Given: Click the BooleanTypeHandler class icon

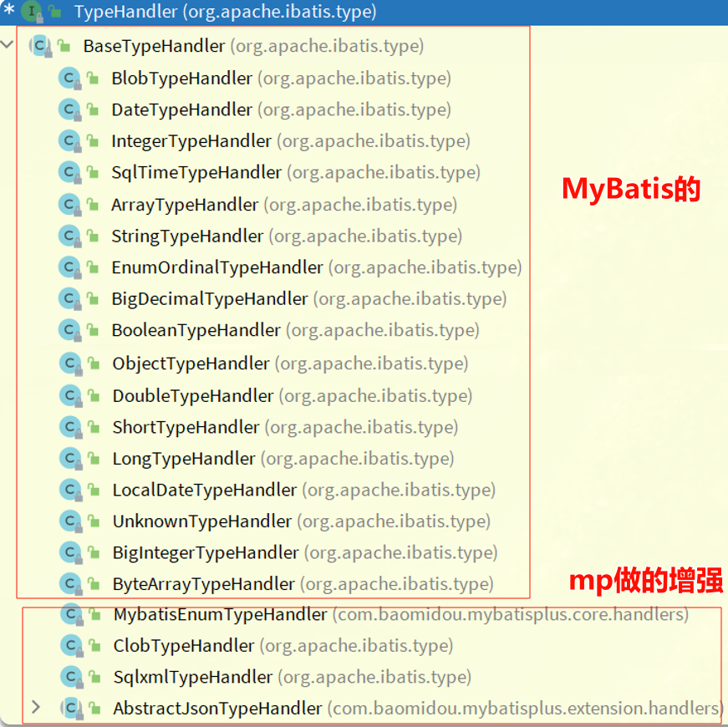Looking at the screenshot, I should pyautogui.click(x=69, y=330).
